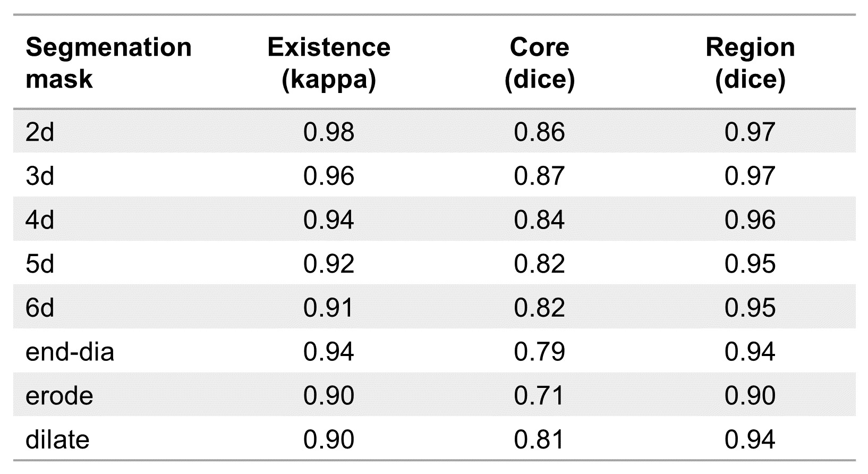Select the "dilate" row label
This screenshot has width=868, height=474.
coord(57,440)
